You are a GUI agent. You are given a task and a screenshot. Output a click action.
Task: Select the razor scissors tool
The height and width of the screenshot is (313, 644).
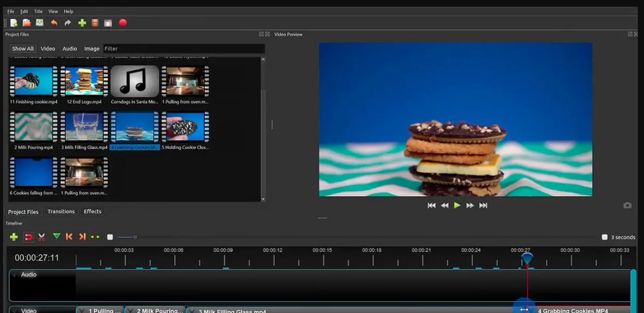click(x=42, y=237)
